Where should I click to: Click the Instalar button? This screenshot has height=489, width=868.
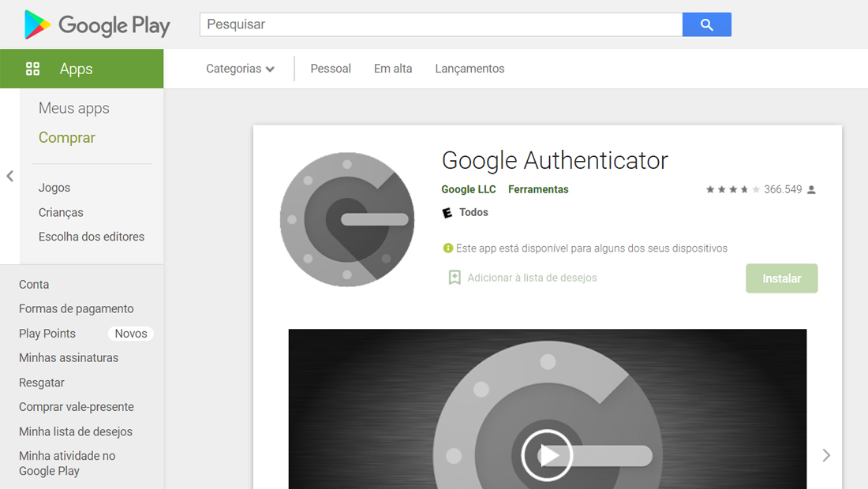(781, 278)
